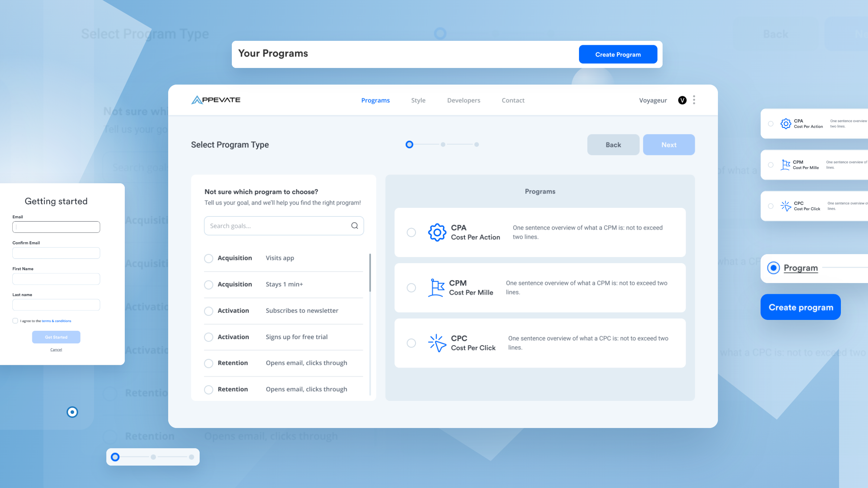The image size is (868, 488).
Task: Open the three-dot more options menu
Action: point(694,100)
